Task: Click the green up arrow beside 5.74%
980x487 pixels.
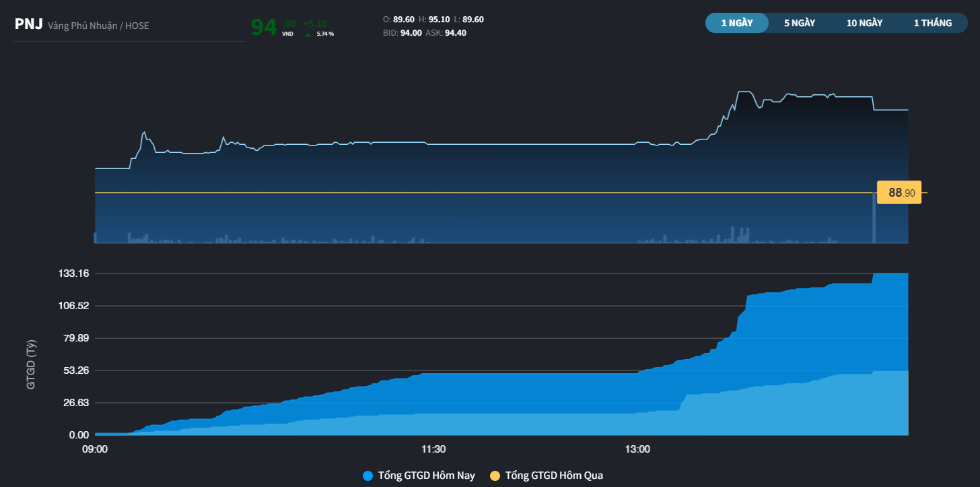Action: [x=308, y=34]
